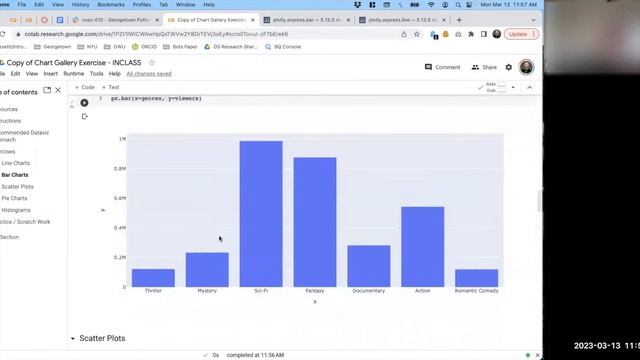Close the Copy of Chart Gallery tab

pyautogui.click(x=253, y=20)
